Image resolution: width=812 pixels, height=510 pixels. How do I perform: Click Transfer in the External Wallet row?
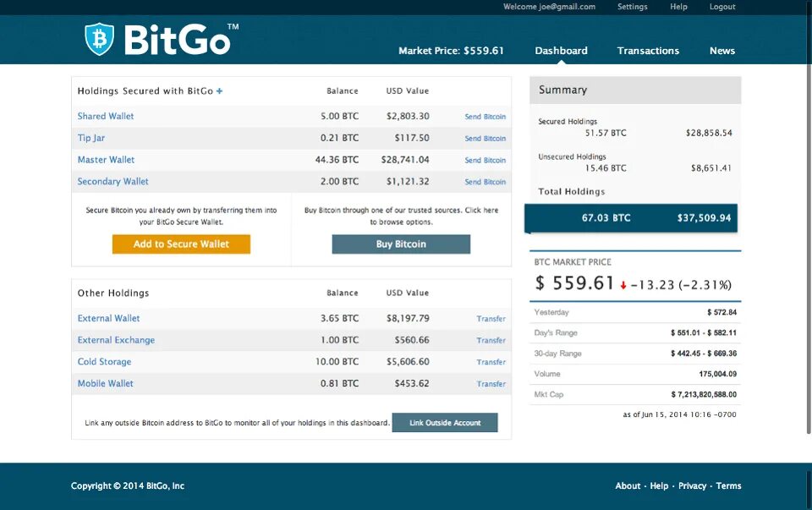[x=491, y=318]
